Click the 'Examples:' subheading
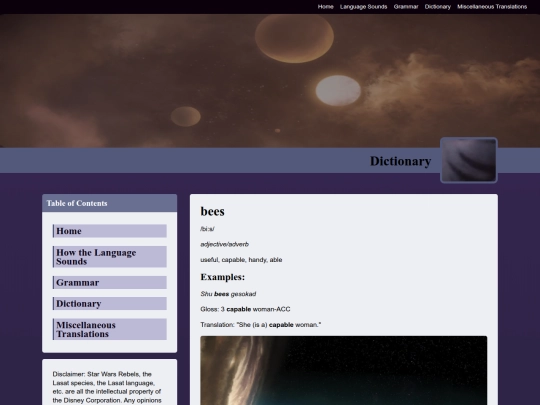Viewport: 540px width, 405px height. 222,277
